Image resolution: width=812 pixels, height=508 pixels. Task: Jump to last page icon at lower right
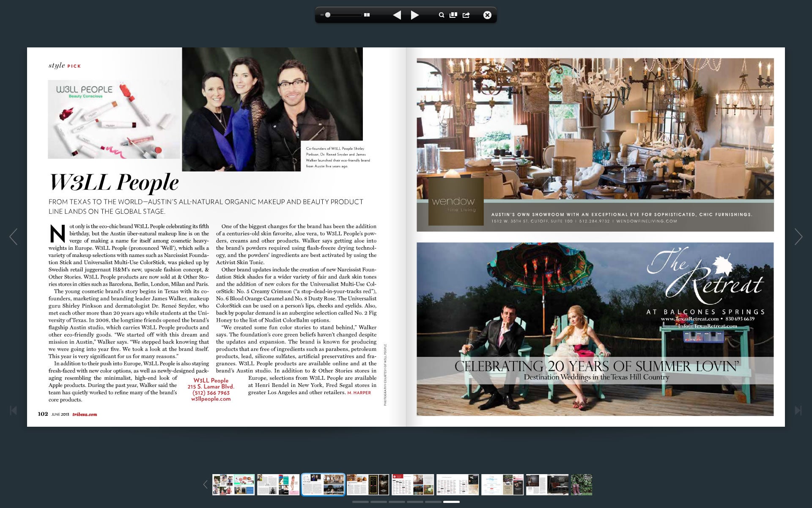click(798, 410)
